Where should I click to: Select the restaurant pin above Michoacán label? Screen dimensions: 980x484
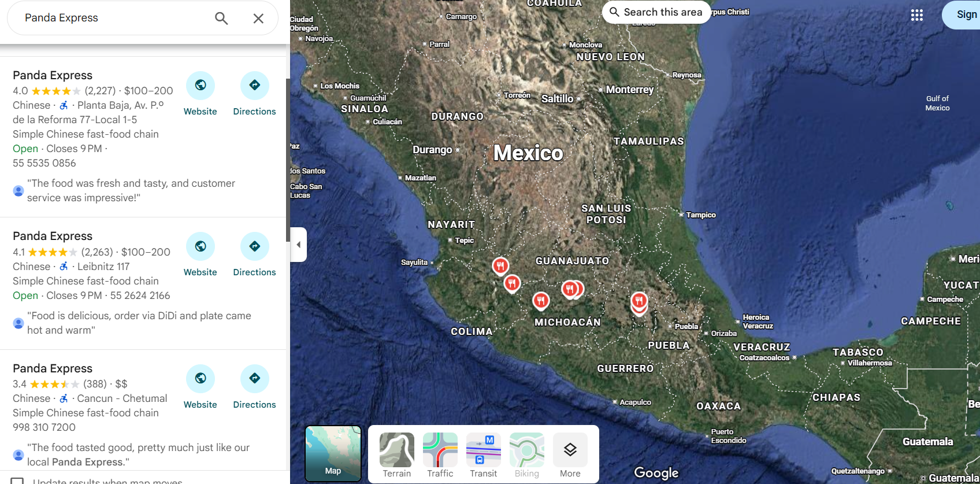pyautogui.click(x=541, y=301)
